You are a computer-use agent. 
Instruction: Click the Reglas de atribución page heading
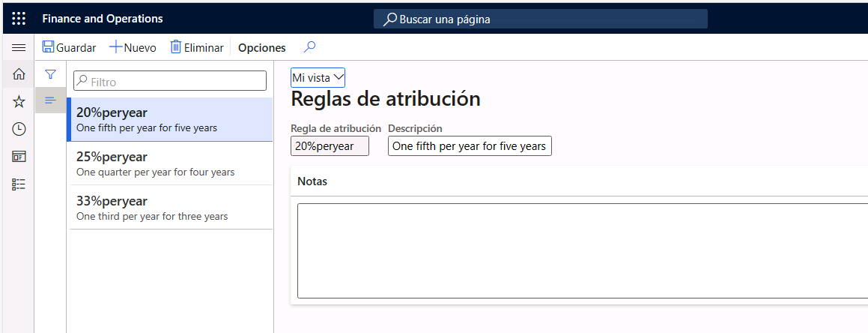point(385,99)
